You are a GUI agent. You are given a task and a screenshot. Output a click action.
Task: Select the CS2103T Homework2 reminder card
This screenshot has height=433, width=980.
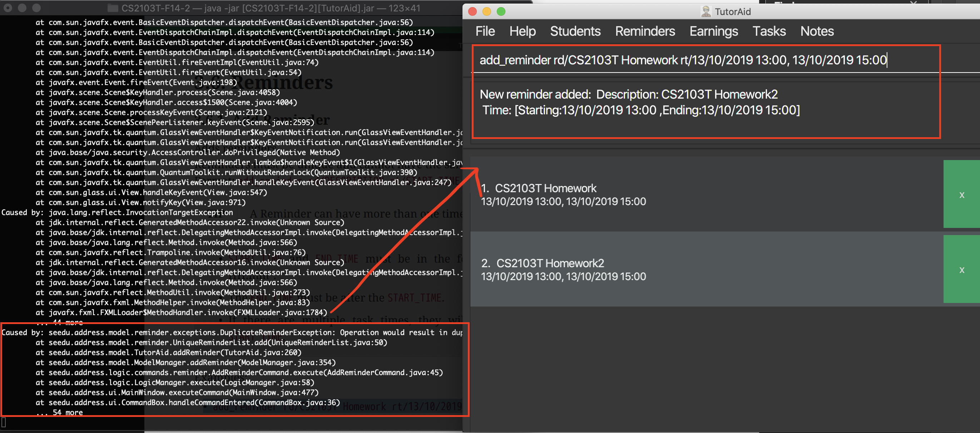pyautogui.click(x=707, y=269)
